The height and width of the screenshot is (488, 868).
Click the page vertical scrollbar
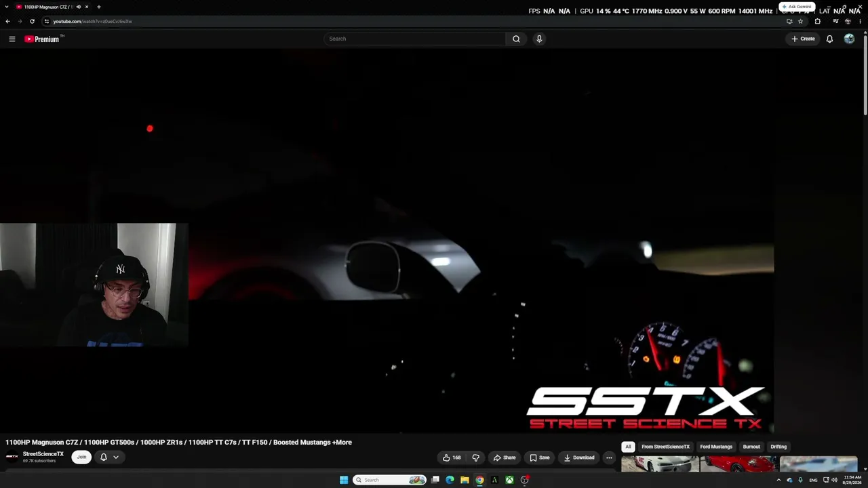click(865, 75)
